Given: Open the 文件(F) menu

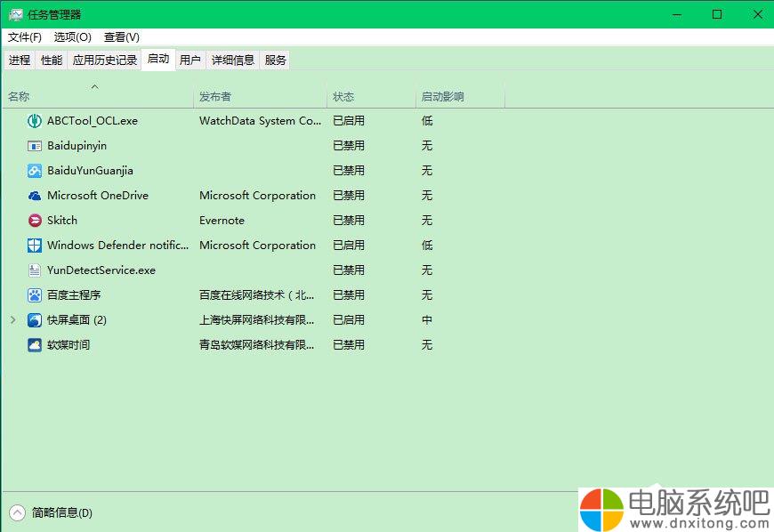Looking at the screenshot, I should 25,37.
